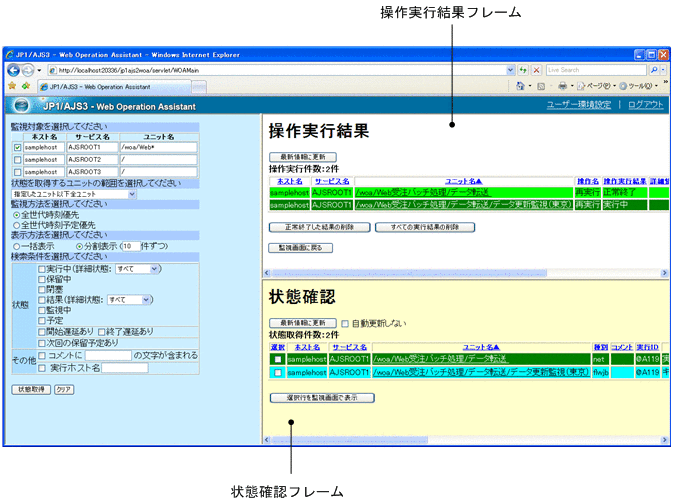This screenshot has height=504, width=675.
Task: Check the 保留中 status checkbox
Action: pos(41,279)
